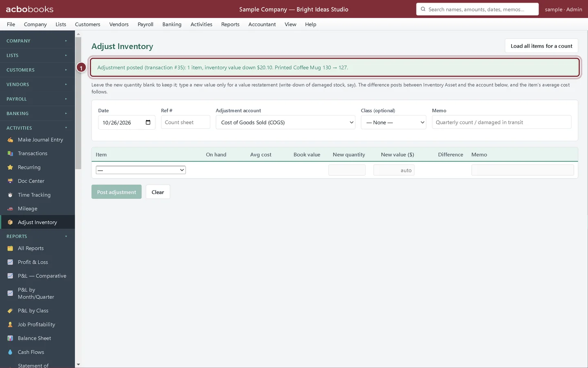Click the Post adjustment button
This screenshot has height=368, width=588.
point(116,192)
